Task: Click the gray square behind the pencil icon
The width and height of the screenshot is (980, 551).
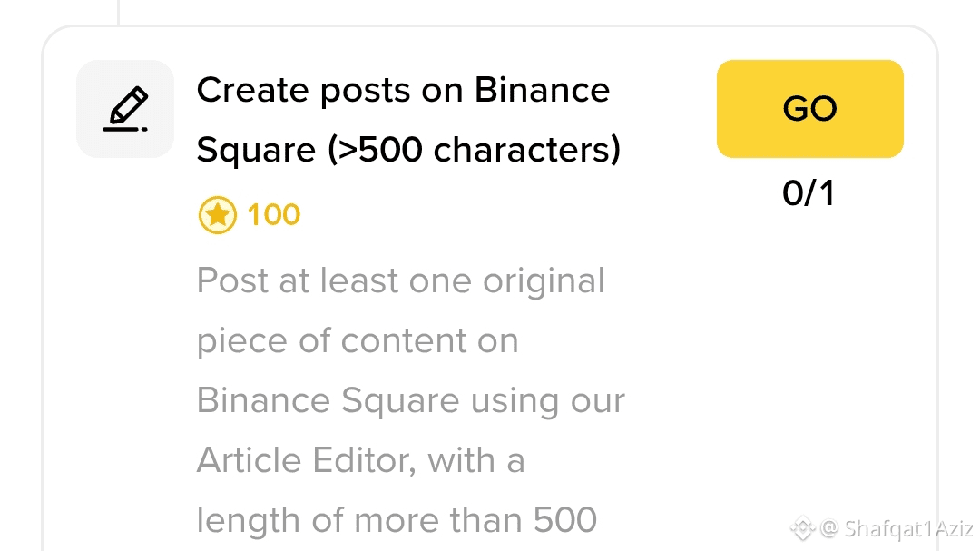Action: point(91,141)
